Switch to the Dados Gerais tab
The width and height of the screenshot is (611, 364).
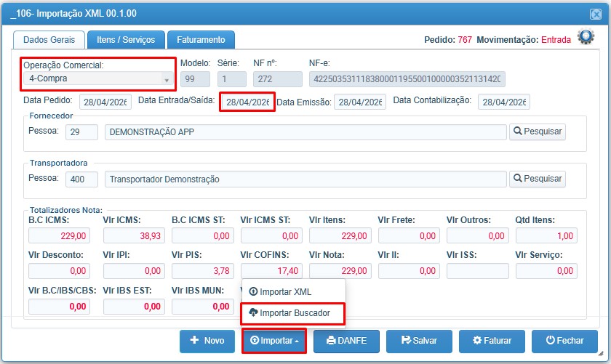point(49,40)
